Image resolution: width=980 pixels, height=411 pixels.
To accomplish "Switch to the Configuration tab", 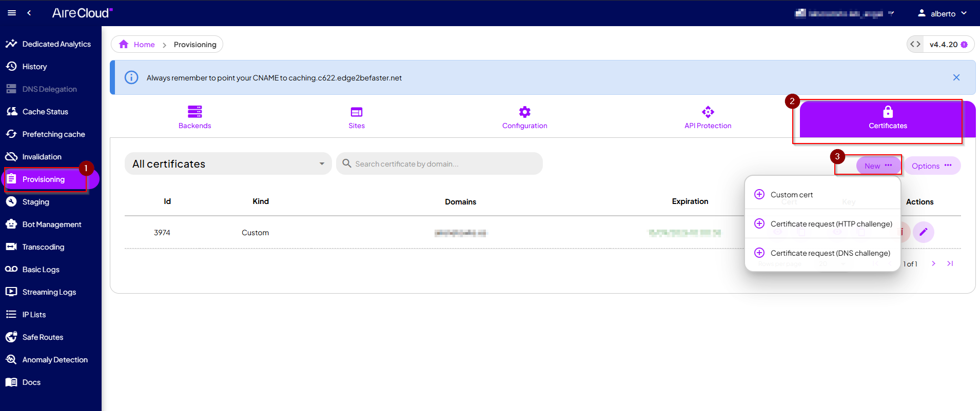I will coord(524,117).
